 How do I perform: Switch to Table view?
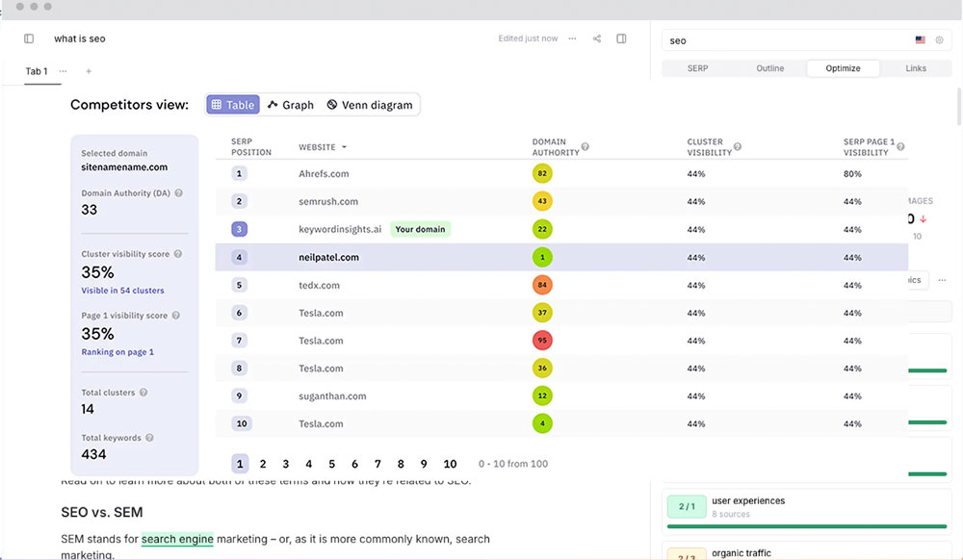[233, 105]
